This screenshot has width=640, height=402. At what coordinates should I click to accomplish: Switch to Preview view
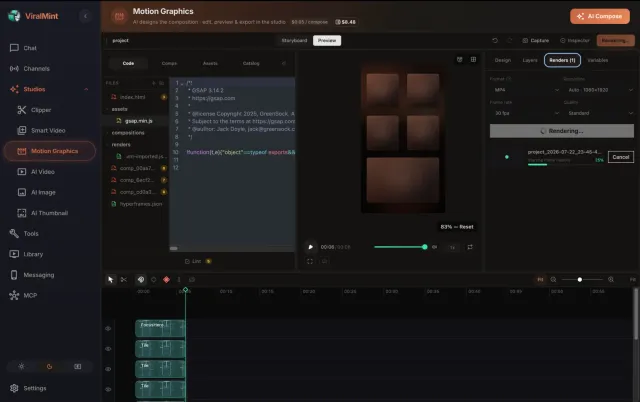tap(327, 40)
